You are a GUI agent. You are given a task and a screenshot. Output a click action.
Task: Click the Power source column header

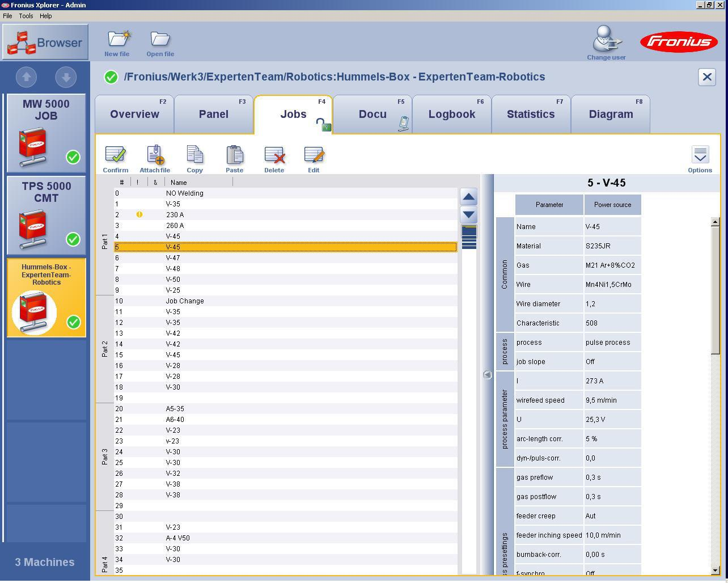613,205
